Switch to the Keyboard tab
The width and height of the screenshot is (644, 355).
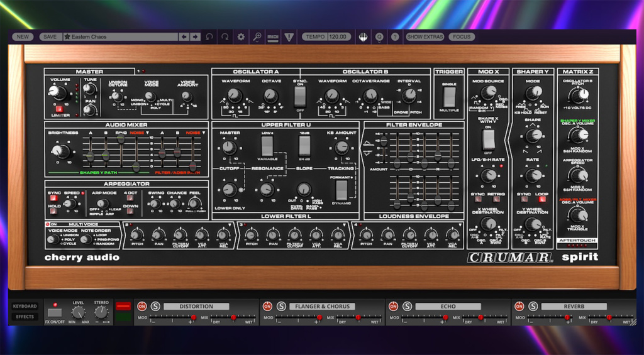pos(25,307)
